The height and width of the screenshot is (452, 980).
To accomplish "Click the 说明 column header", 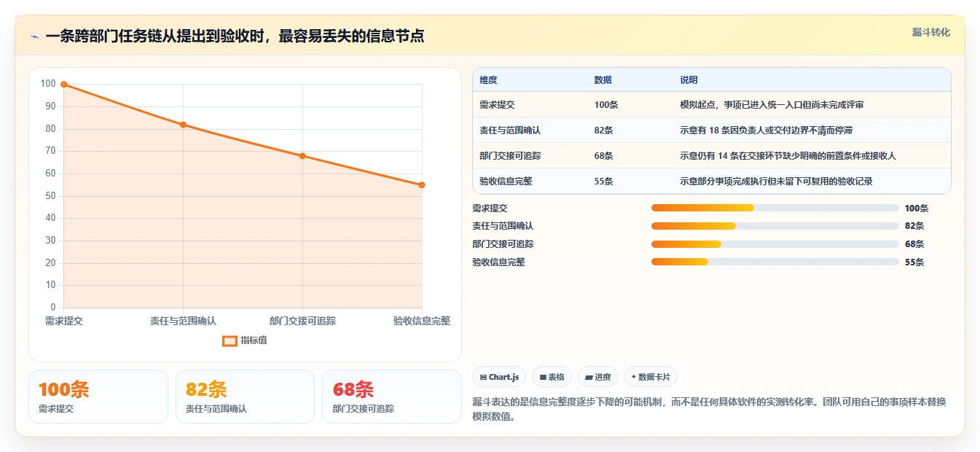I will pyautogui.click(x=689, y=80).
